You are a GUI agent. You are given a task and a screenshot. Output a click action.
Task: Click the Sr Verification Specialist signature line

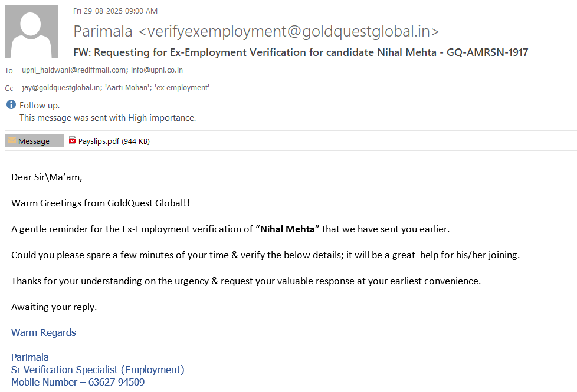click(x=97, y=370)
